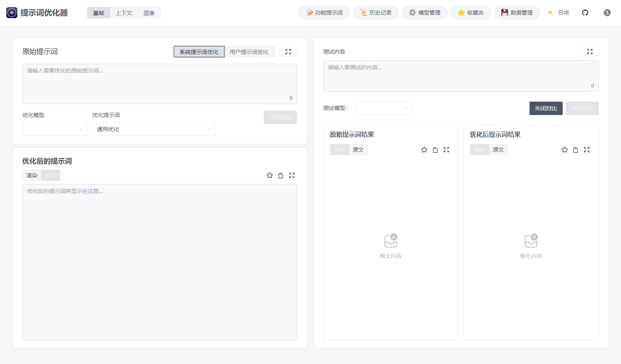Screen dimensions: 621x364
Task: Expand the 测试内容 panel to fullscreen
Action: tap(589, 52)
